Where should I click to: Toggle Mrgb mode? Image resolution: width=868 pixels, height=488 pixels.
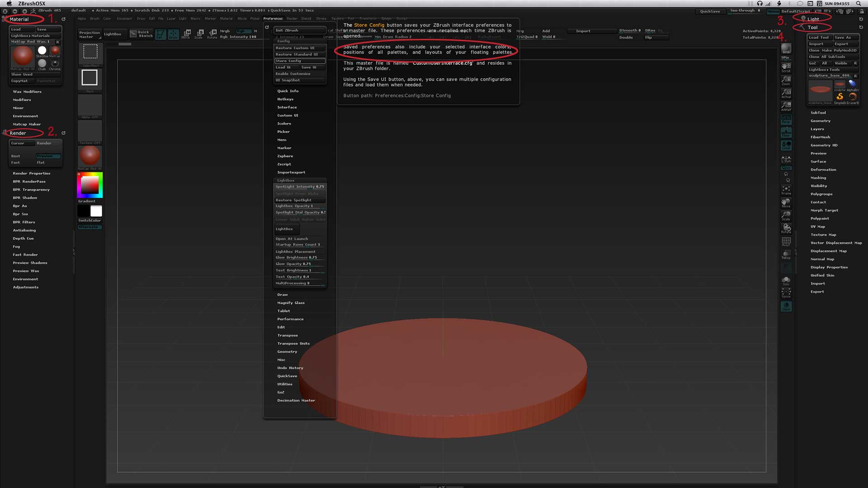pyautogui.click(x=225, y=31)
